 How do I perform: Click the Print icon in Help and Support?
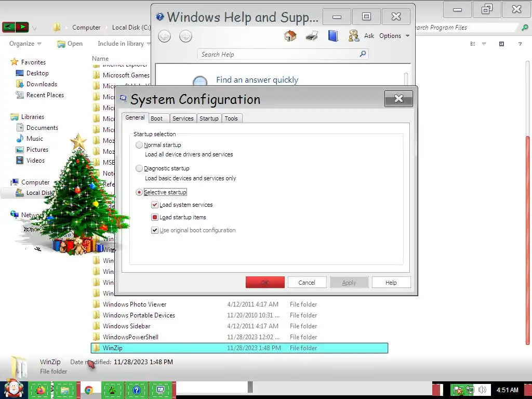312,36
